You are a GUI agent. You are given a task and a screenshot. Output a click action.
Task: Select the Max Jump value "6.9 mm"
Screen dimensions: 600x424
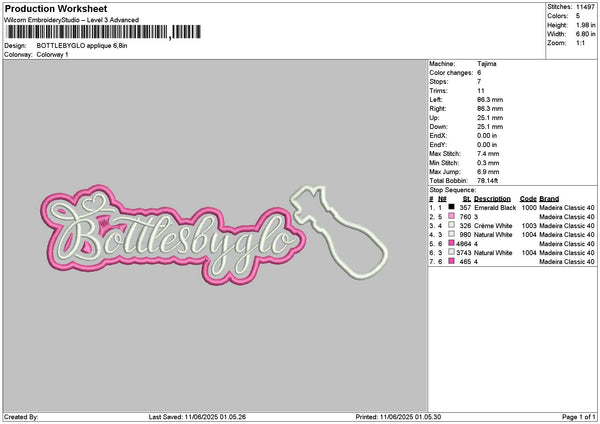click(488, 172)
